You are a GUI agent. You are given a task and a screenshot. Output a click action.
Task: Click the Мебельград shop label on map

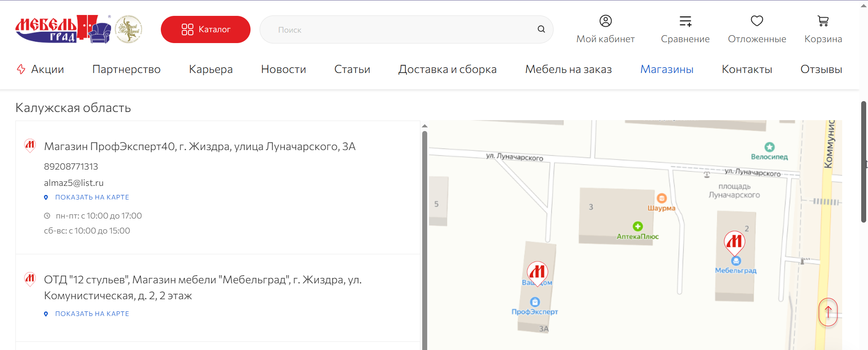pos(736,270)
